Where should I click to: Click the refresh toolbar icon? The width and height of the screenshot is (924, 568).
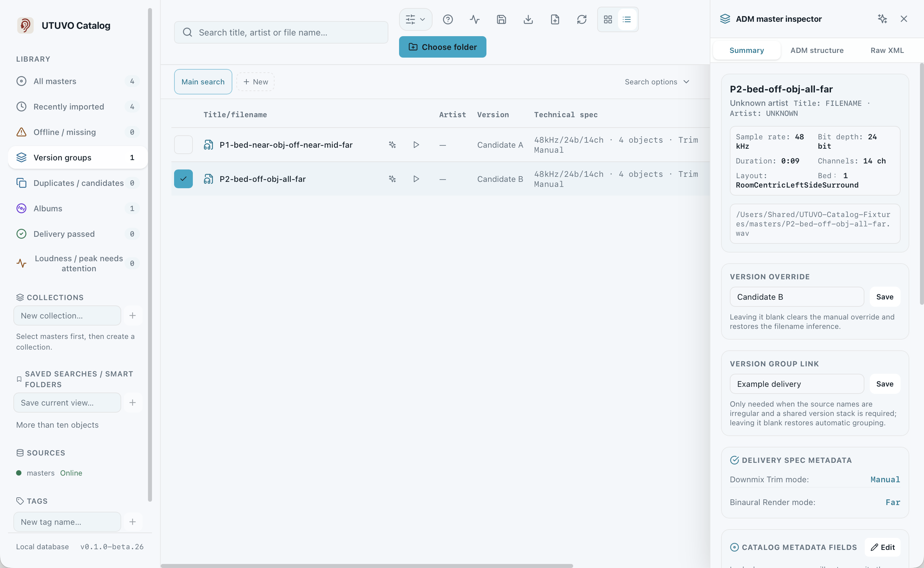pos(582,19)
